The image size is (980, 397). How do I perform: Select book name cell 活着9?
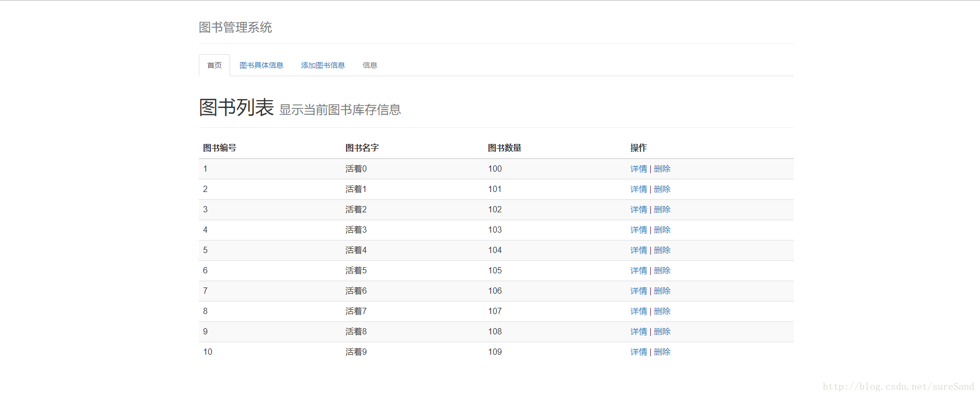(356, 352)
